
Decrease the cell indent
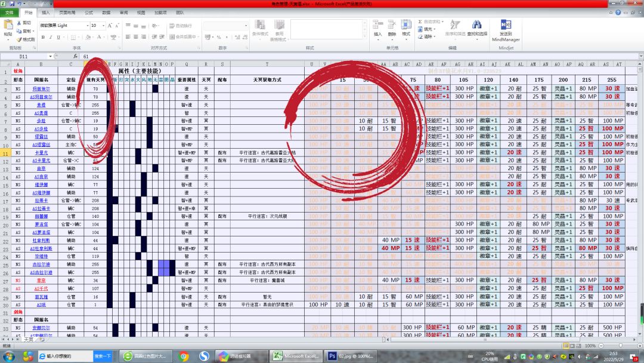[x=154, y=37]
